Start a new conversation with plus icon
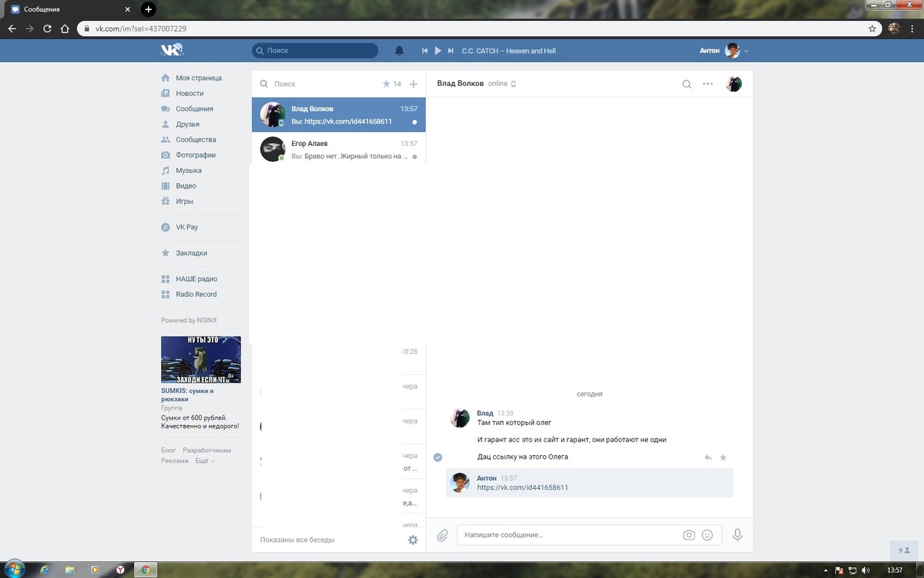This screenshot has height=578, width=924. 414,84
